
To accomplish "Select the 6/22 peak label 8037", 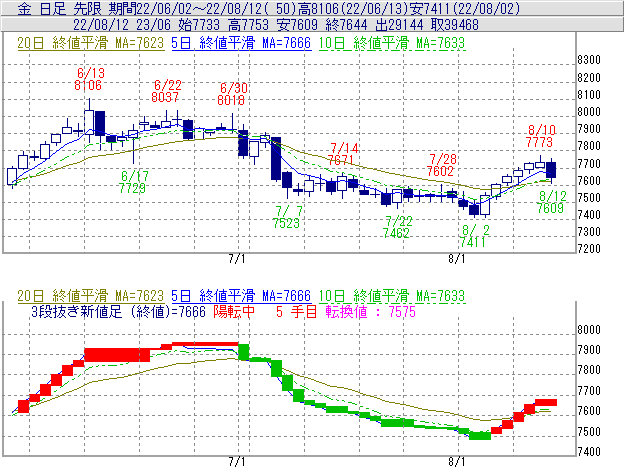I will (x=166, y=98).
